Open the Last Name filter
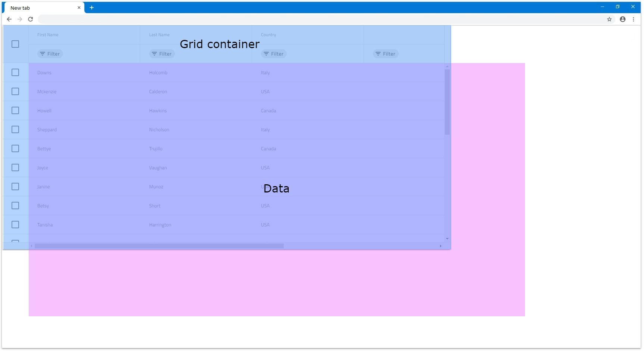 click(x=162, y=54)
